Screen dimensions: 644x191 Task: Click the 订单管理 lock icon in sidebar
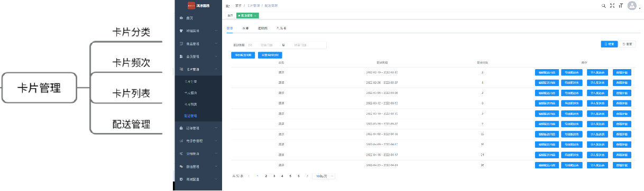181,128
